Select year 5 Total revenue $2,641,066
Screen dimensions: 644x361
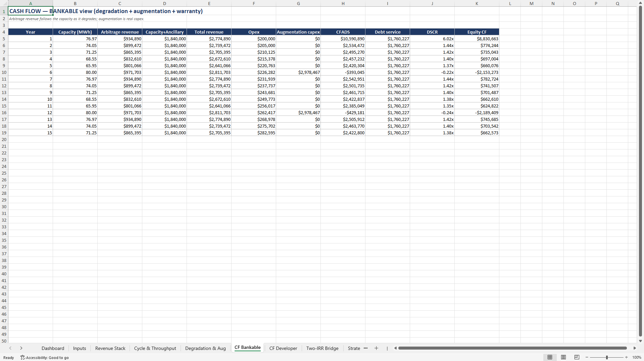point(209,65)
